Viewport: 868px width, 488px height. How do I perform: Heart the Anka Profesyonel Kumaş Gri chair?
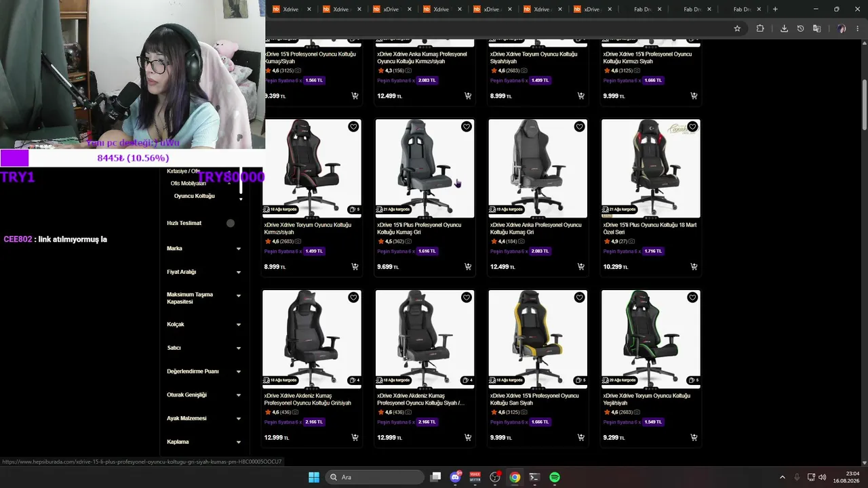[x=579, y=127]
